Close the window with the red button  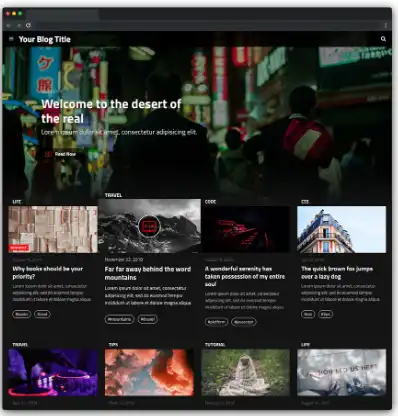pos(8,14)
